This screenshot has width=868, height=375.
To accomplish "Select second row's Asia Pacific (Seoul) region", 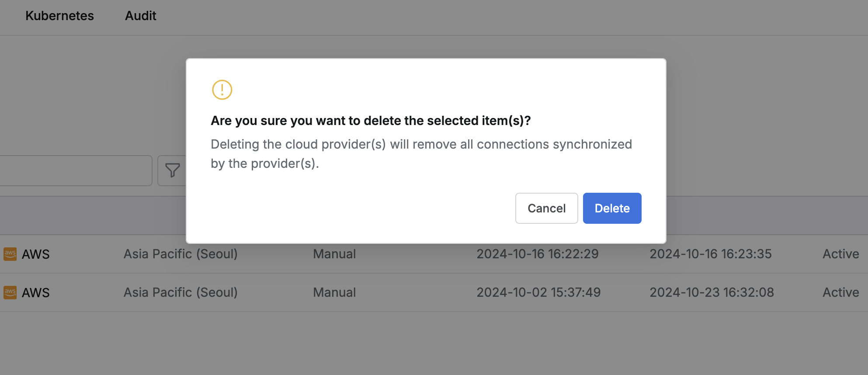I will click(x=181, y=292).
